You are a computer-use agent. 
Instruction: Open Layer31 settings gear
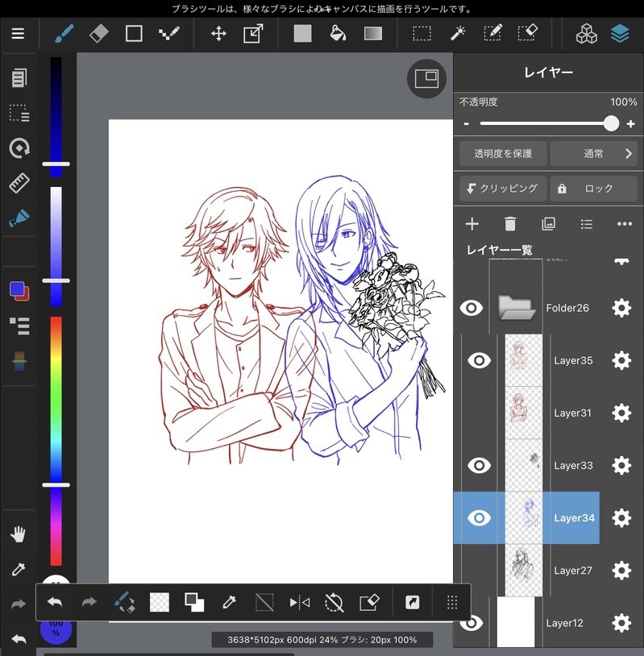(621, 413)
